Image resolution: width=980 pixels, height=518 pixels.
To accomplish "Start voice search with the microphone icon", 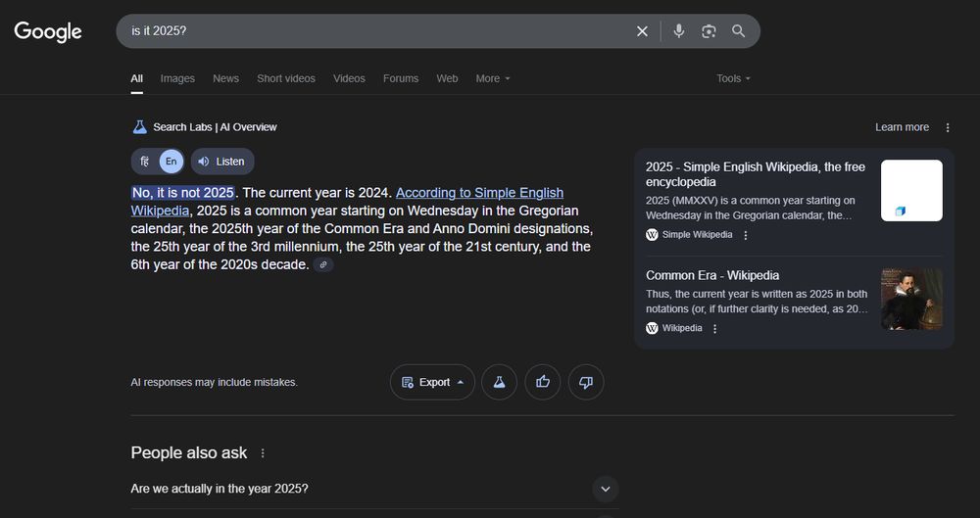I will coord(679,31).
